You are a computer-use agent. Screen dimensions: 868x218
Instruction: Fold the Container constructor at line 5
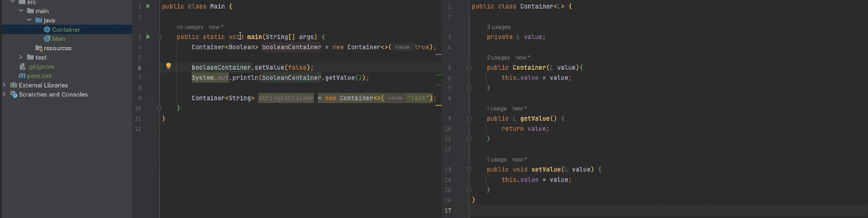coord(469,67)
